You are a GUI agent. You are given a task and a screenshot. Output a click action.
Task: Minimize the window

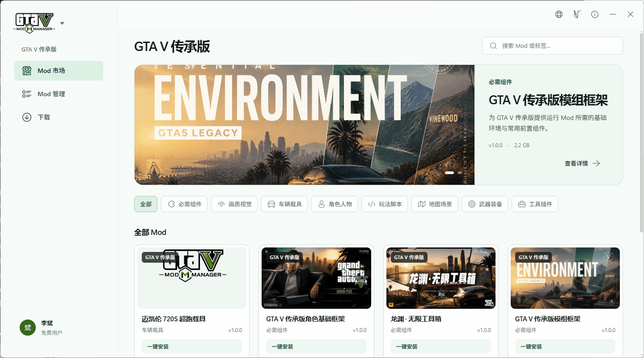[613, 14]
